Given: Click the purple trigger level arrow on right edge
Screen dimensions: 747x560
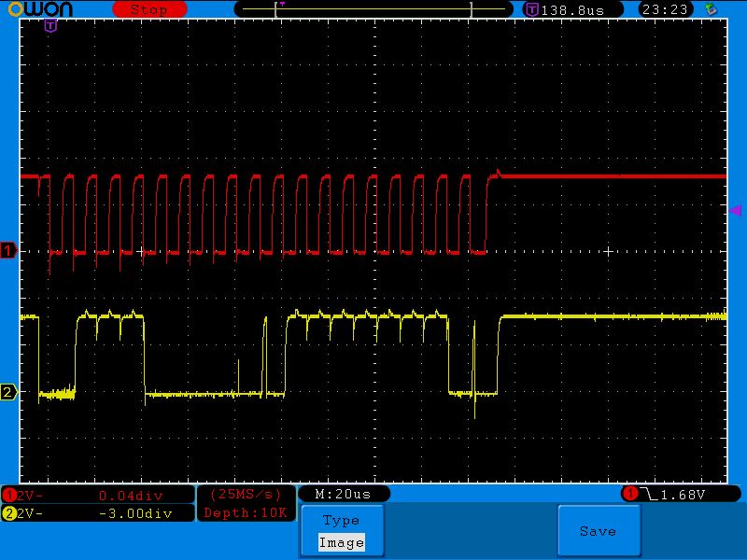Looking at the screenshot, I should (x=736, y=210).
